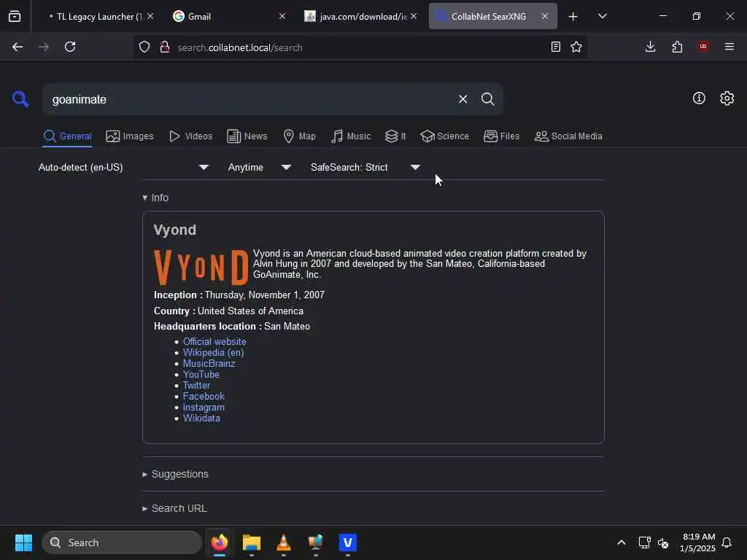Screen dimensions: 747x560
Task: Show hidden system tray icons
Action: (622, 542)
